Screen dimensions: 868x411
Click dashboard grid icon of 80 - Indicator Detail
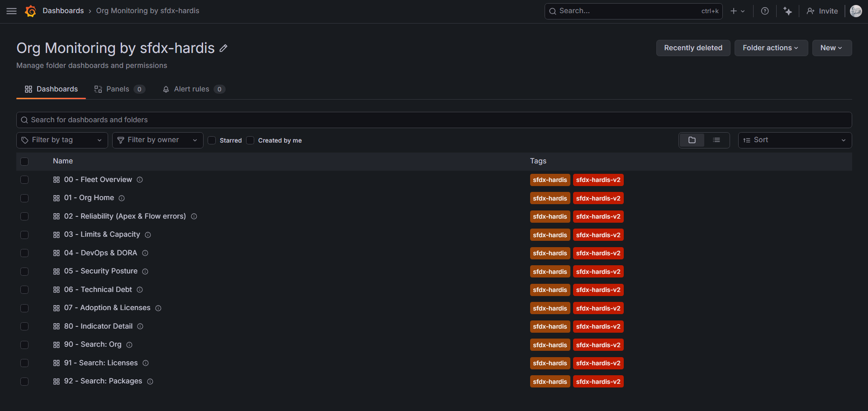coord(57,326)
